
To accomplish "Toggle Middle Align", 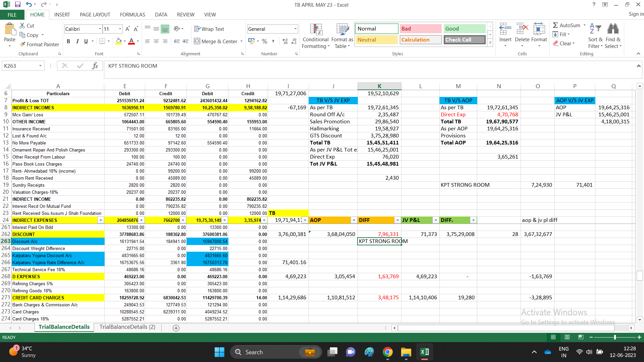I will point(156,29).
